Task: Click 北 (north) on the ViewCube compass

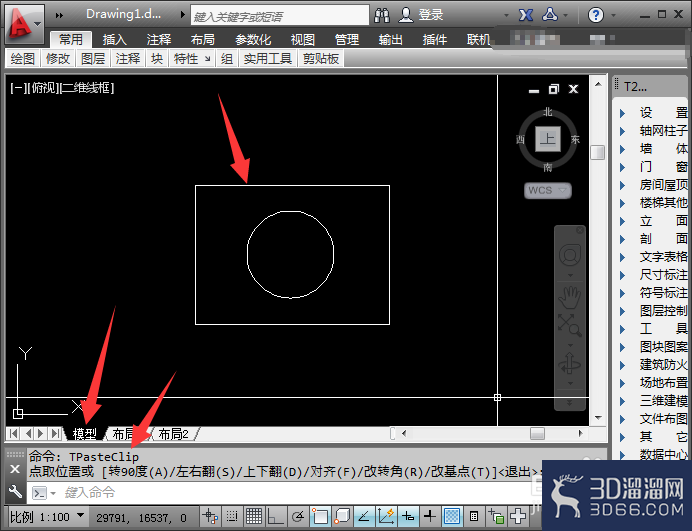Action: (x=548, y=112)
